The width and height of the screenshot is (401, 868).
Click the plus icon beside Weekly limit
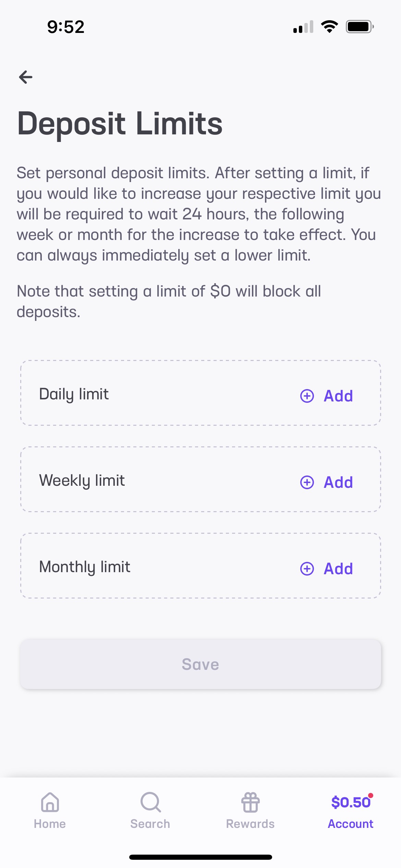[307, 482]
